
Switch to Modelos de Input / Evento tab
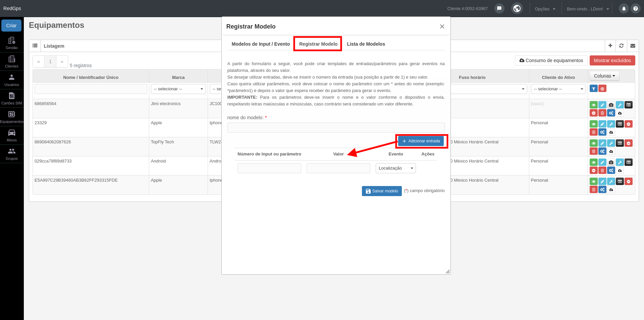coord(261,44)
